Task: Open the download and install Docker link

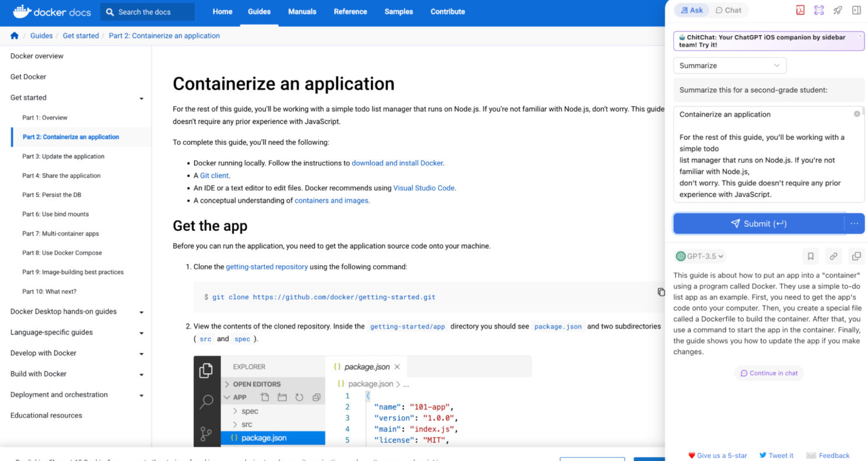Action: pos(397,163)
